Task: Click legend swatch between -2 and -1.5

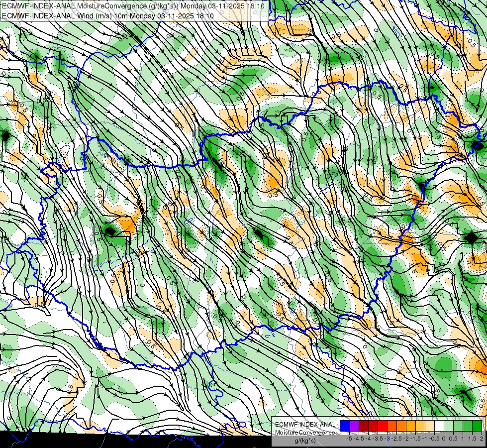Action: tap(411, 426)
